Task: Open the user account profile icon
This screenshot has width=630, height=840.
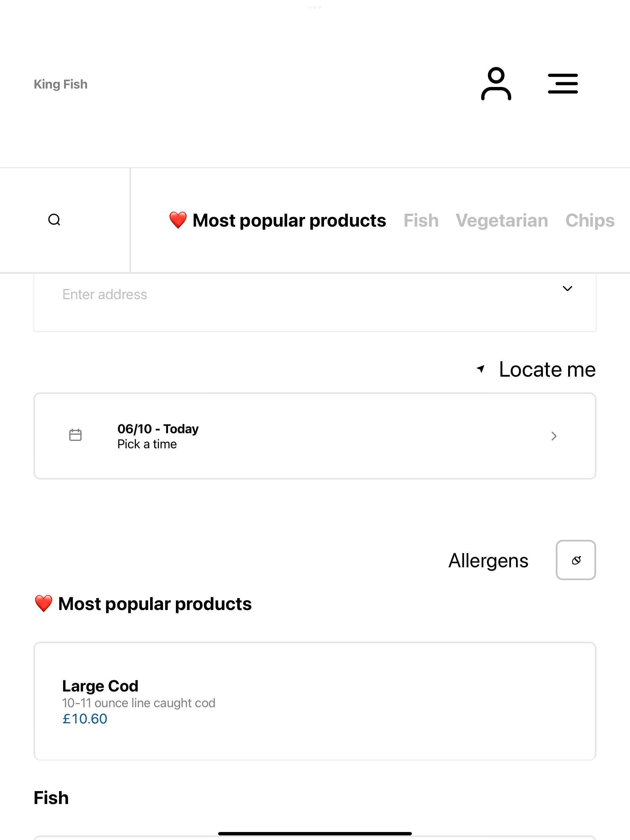Action: [x=496, y=84]
